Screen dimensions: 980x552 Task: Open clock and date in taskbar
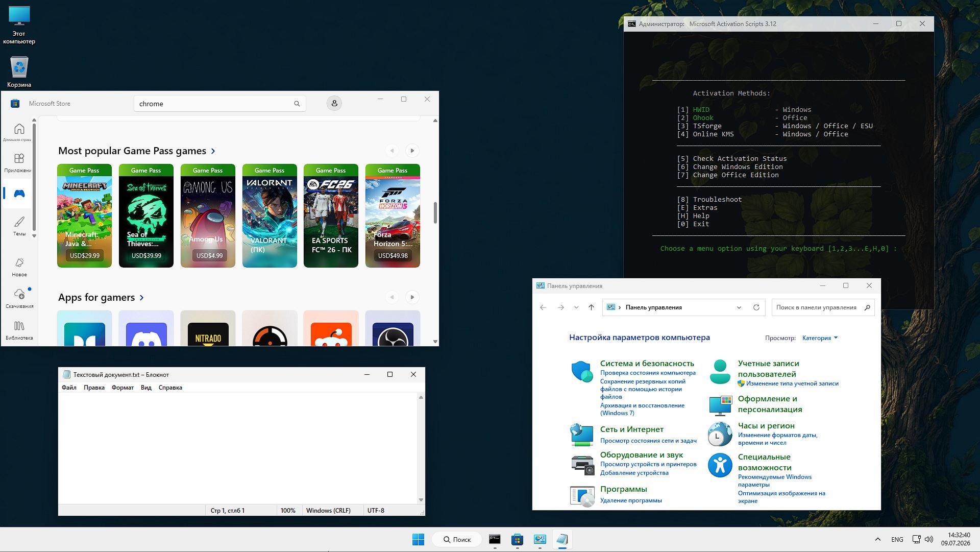(955, 539)
